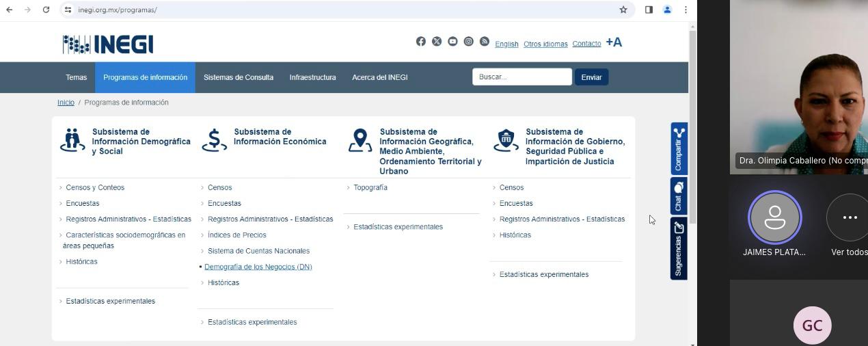Open the RSS feed icon
Viewport: 868px width, 346px height.
click(x=485, y=42)
